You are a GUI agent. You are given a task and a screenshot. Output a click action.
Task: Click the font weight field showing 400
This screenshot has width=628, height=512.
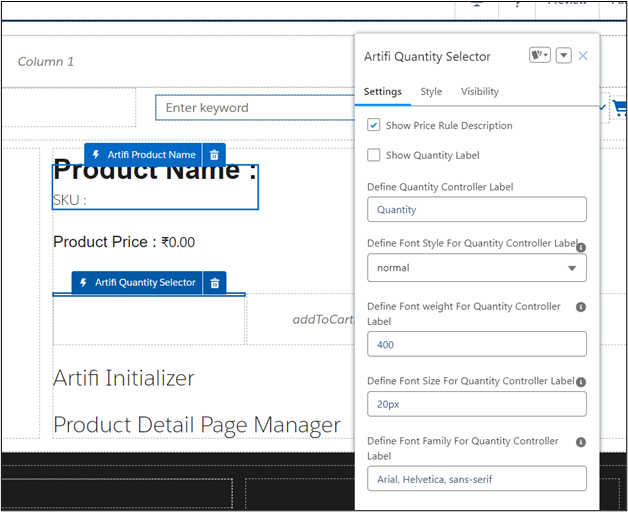pos(477,344)
